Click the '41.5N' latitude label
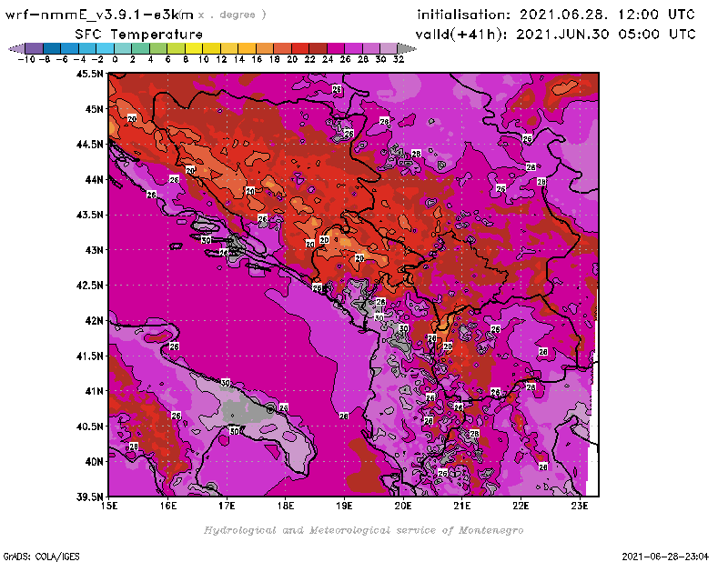The height and width of the screenshot is (562, 728). [x=89, y=356]
